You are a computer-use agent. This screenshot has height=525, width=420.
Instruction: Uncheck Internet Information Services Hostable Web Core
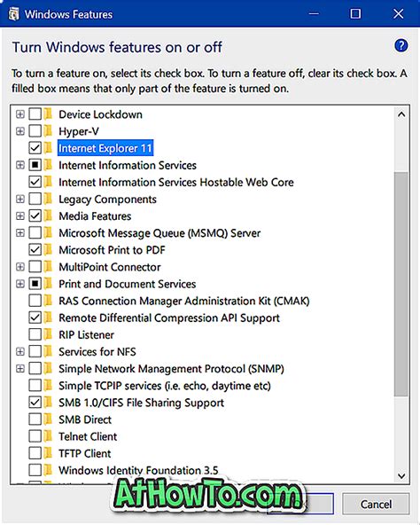pos(35,182)
